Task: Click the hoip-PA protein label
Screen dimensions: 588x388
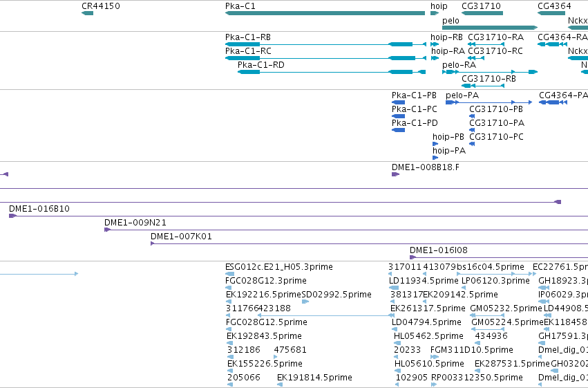Action: (449, 151)
